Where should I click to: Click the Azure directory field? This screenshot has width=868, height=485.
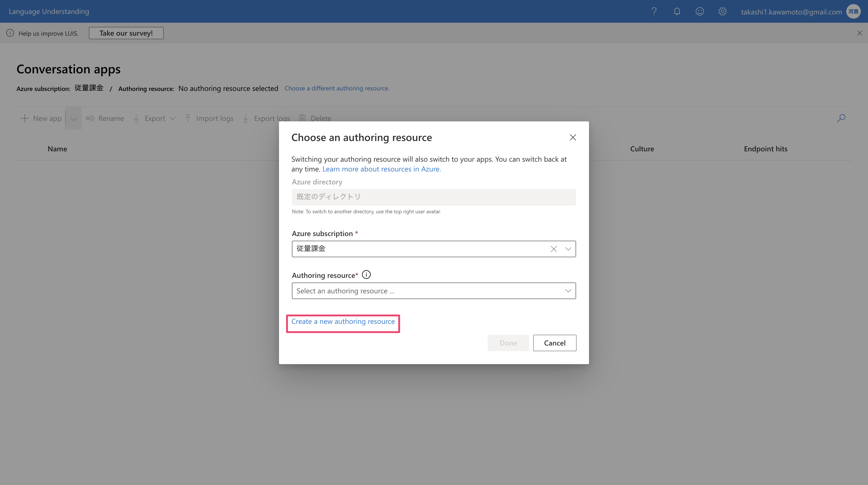[x=434, y=197]
